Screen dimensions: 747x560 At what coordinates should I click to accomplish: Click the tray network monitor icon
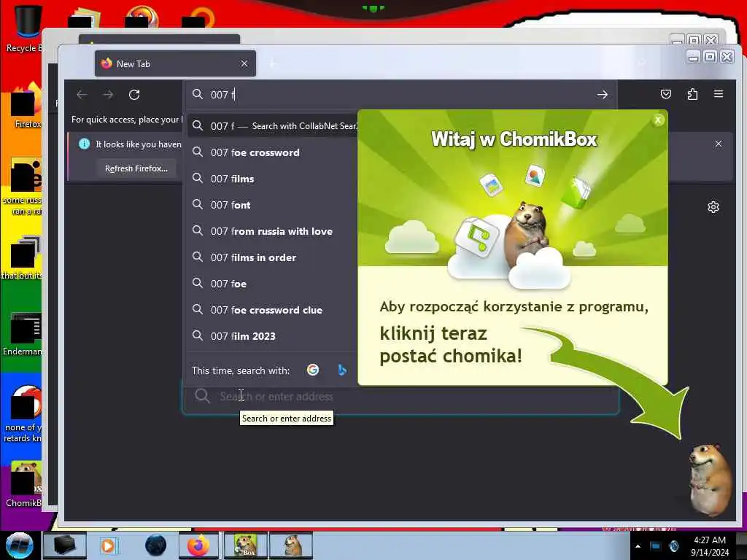tap(656, 546)
